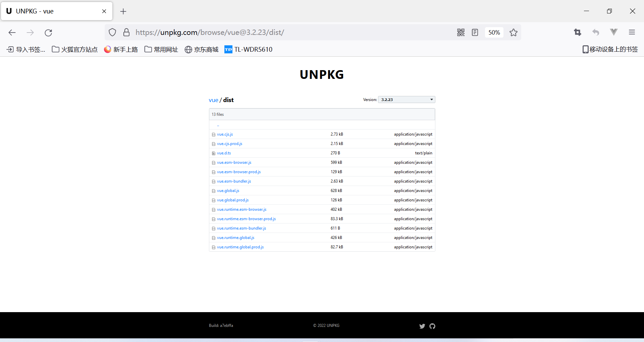Generate a QR code for this page
The width and height of the screenshot is (644, 342).
(461, 32)
